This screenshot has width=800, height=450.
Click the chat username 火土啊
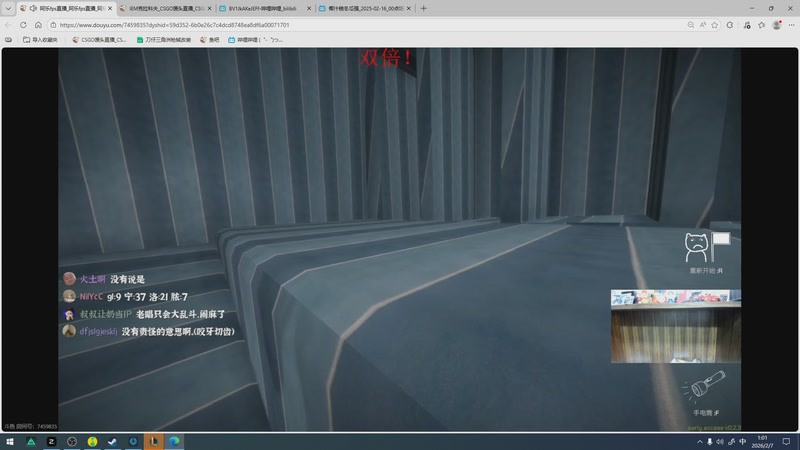pyautogui.click(x=92, y=279)
